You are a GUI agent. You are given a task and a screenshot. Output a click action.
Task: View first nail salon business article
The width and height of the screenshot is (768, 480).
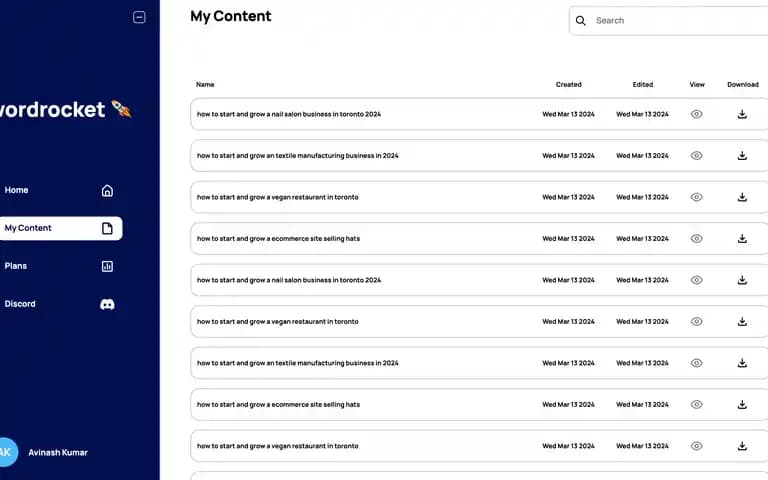coord(696,114)
